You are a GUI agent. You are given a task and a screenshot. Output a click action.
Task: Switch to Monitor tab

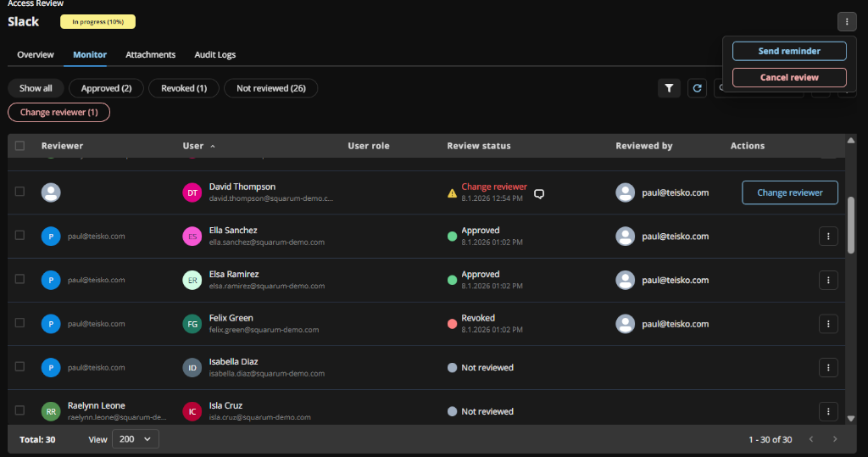[90, 54]
